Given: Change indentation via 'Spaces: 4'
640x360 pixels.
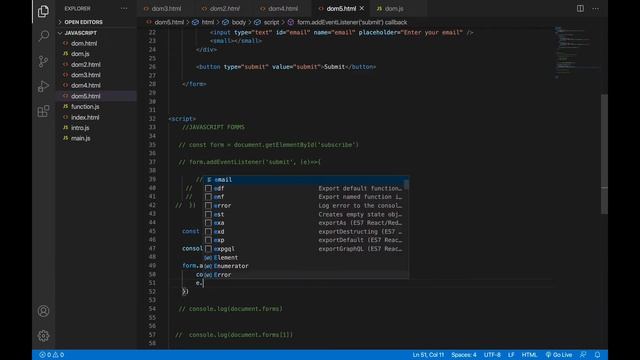Looking at the screenshot, I should (x=464, y=355).
